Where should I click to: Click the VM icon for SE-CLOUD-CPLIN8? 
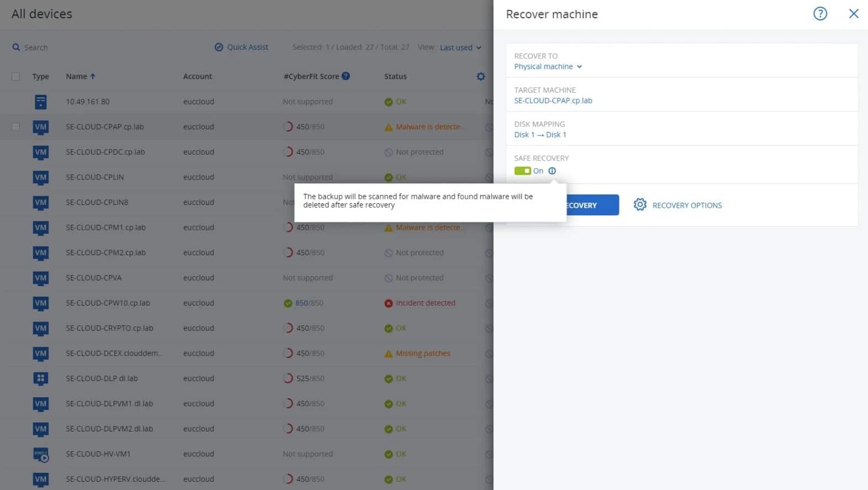pos(41,202)
